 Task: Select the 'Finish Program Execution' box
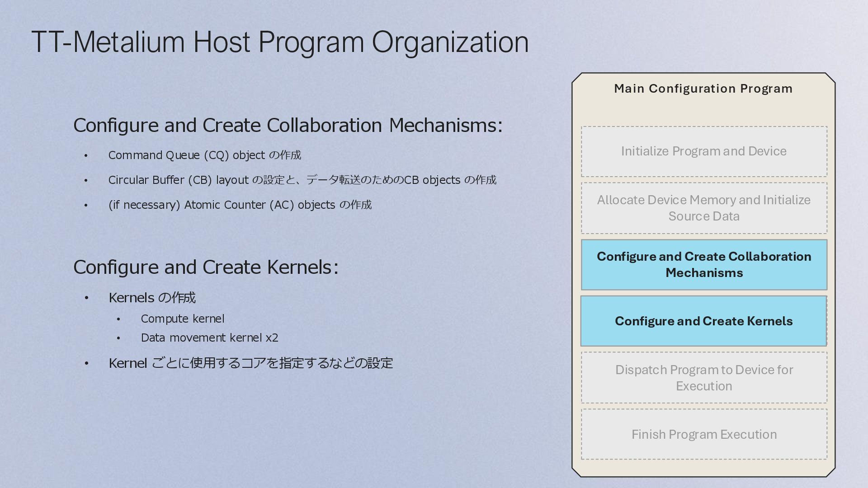click(x=704, y=434)
